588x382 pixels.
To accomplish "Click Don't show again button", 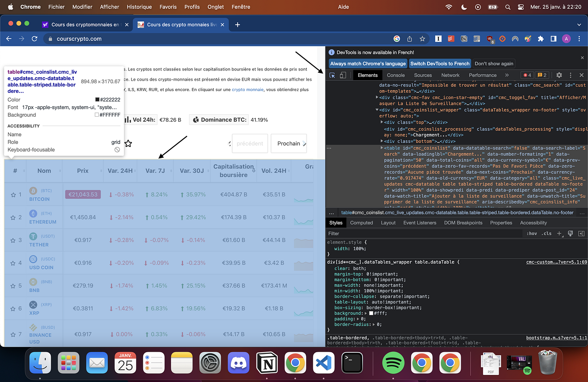I will [494, 63].
